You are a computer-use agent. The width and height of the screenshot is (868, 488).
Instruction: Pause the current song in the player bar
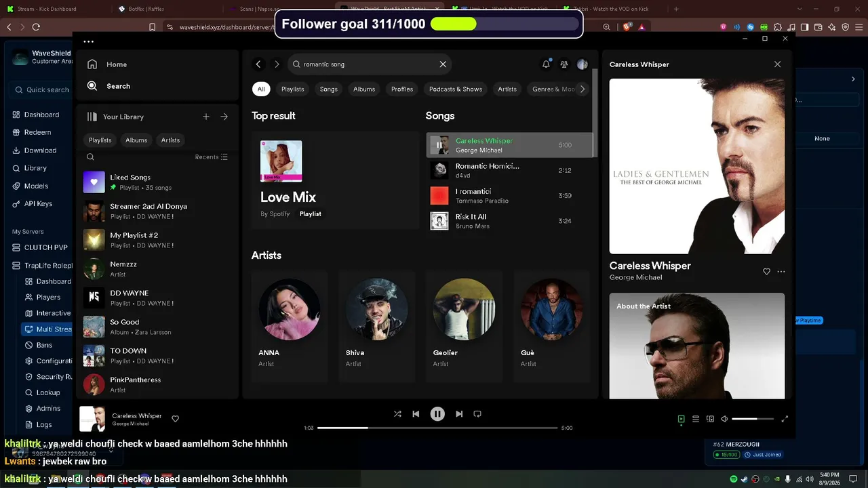click(437, 414)
